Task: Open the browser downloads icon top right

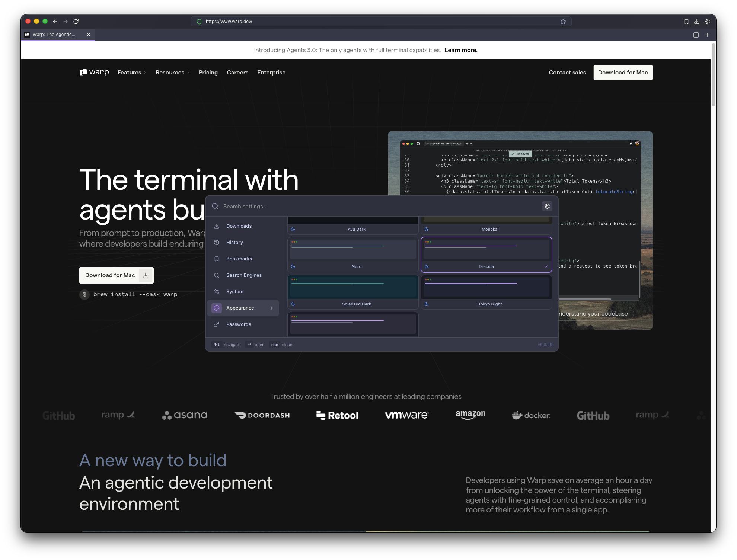Action: [x=696, y=21]
